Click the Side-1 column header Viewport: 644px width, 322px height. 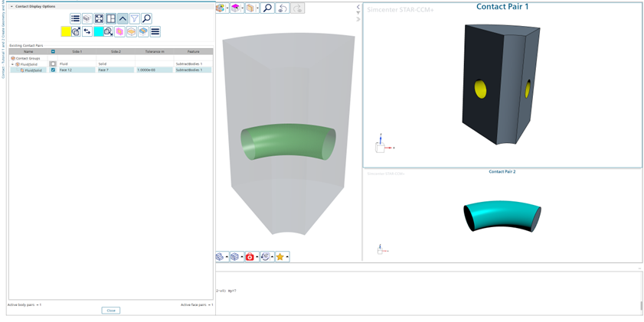pos(77,52)
